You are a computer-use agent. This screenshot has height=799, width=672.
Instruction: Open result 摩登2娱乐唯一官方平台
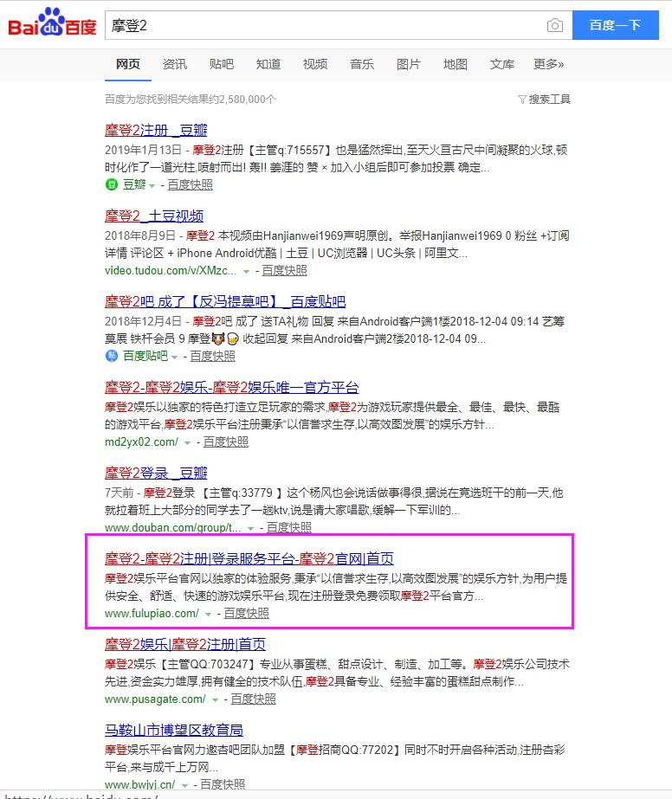pos(231,387)
